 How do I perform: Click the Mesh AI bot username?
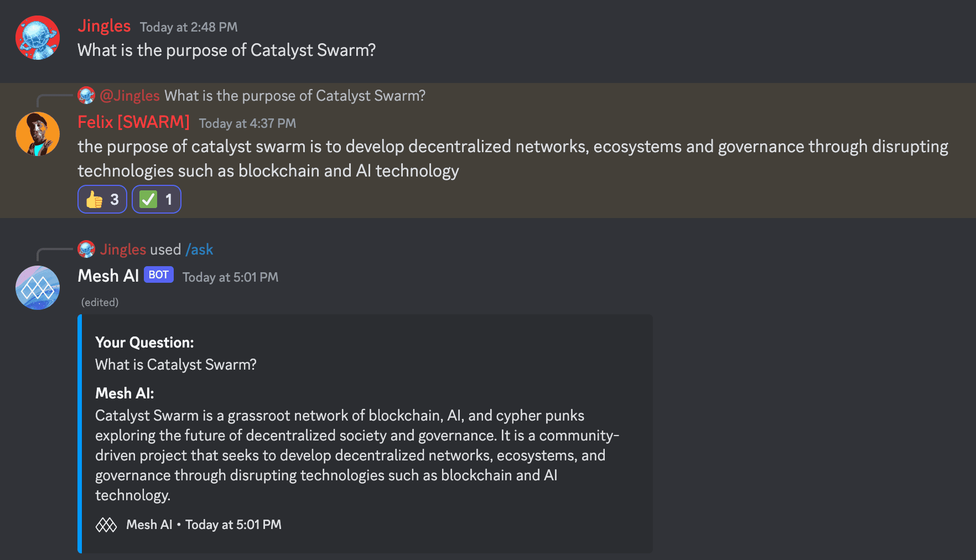tap(108, 276)
